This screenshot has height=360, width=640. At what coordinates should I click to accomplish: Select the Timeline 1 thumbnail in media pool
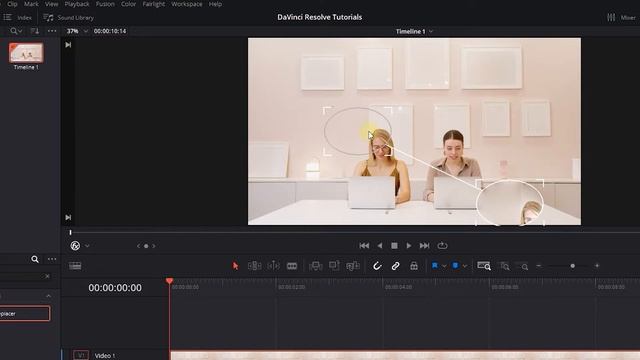pos(26,53)
